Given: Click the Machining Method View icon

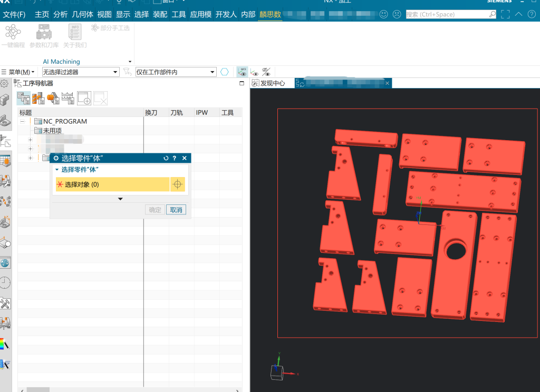Looking at the screenshot, I should tap(68, 98).
